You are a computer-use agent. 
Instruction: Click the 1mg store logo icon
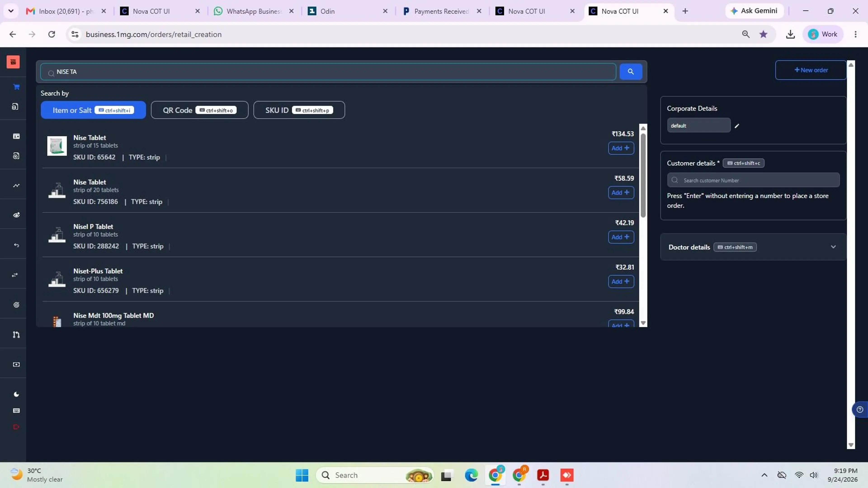13,62
